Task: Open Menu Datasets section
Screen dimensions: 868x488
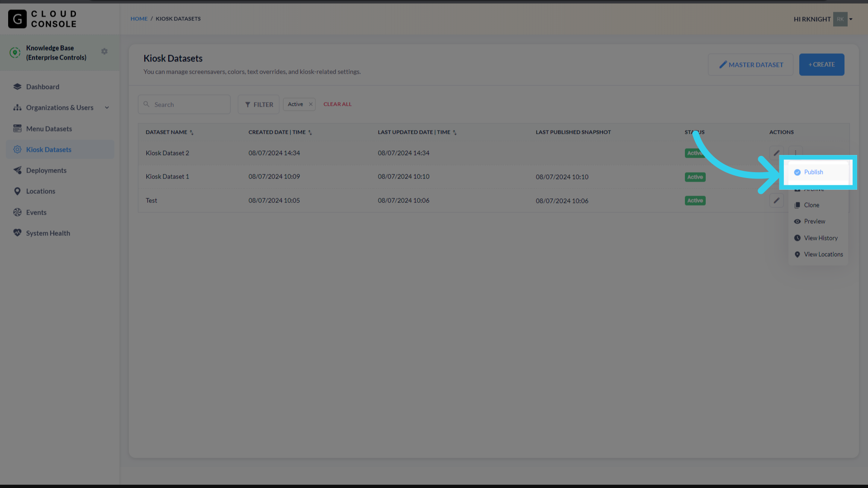Action: [x=49, y=129]
